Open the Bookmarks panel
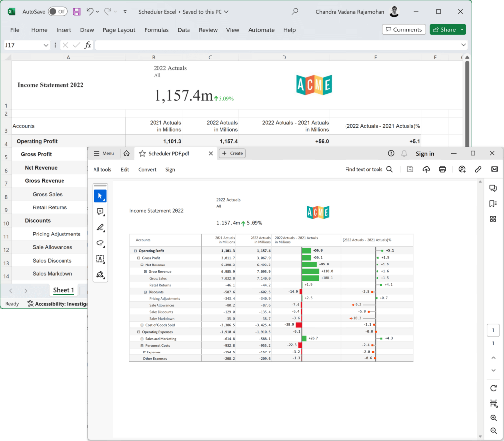 click(x=493, y=203)
